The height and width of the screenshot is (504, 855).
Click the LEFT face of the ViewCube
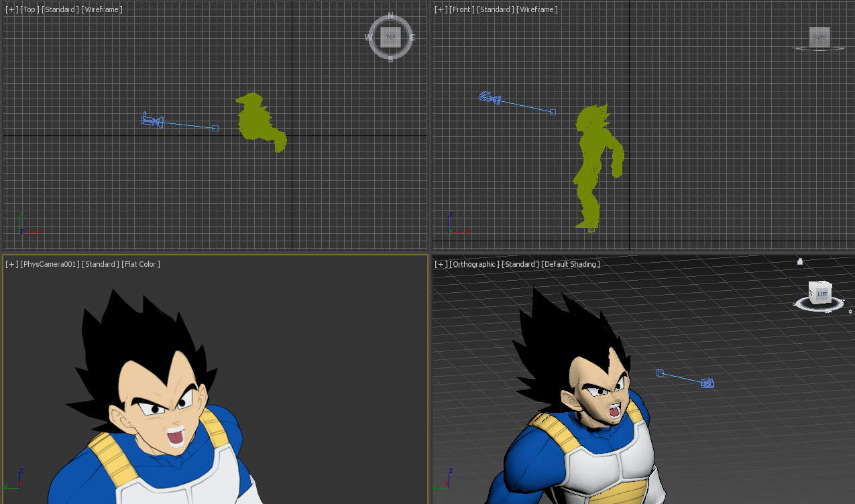pos(823,294)
